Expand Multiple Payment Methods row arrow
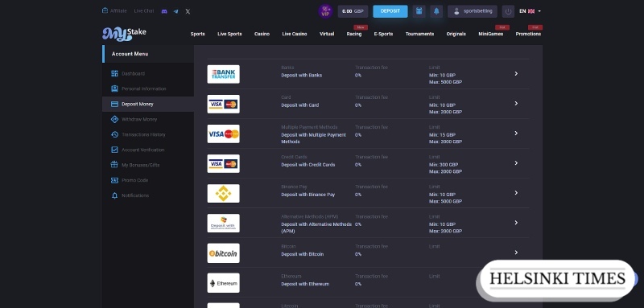 tap(516, 133)
